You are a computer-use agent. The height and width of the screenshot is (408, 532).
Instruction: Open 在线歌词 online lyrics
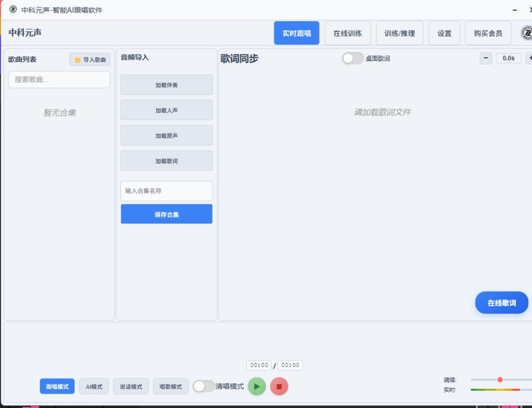501,302
